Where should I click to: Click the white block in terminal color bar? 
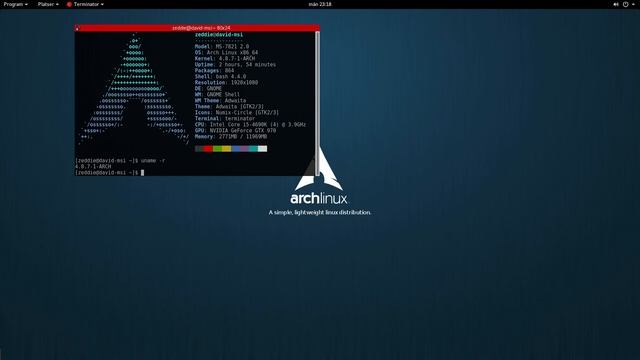tap(262, 149)
